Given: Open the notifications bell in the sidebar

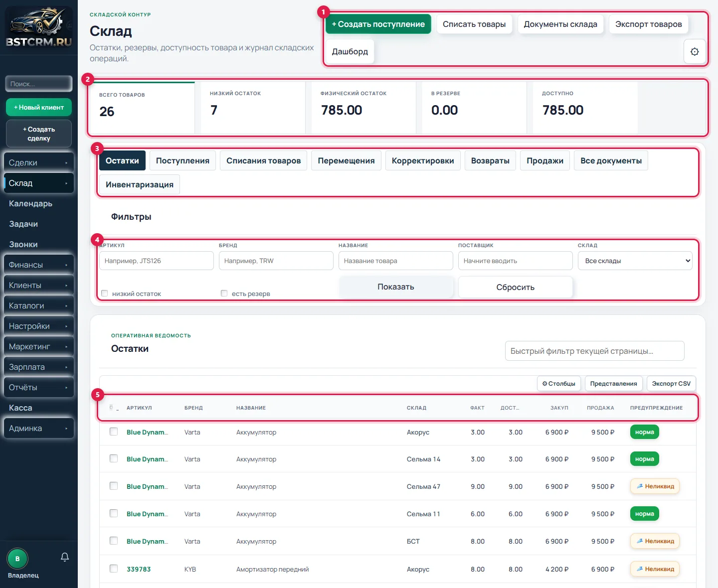Looking at the screenshot, I should pos(65,557).
